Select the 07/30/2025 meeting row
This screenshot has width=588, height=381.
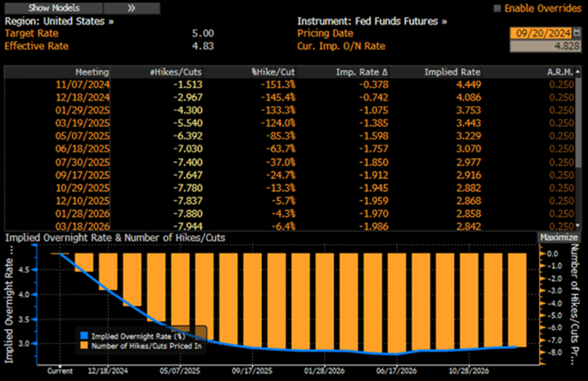click(289, 162)
